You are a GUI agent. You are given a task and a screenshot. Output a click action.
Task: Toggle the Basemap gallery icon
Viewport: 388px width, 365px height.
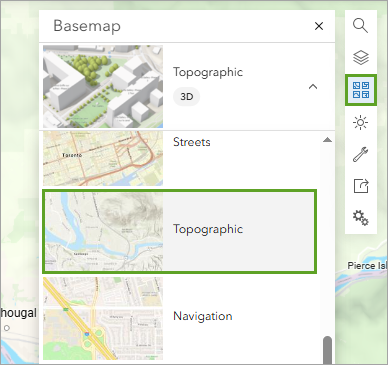click(x=361, y=90)
